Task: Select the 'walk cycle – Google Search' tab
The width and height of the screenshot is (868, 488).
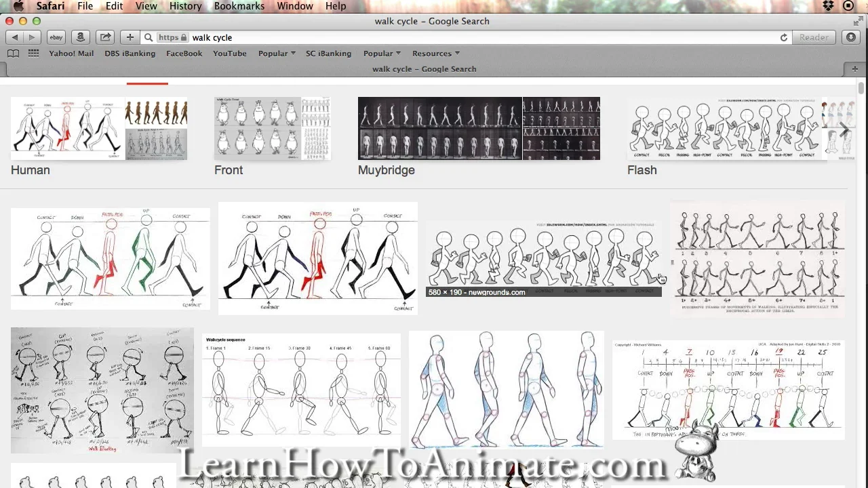Action: (x=425, y=68)
